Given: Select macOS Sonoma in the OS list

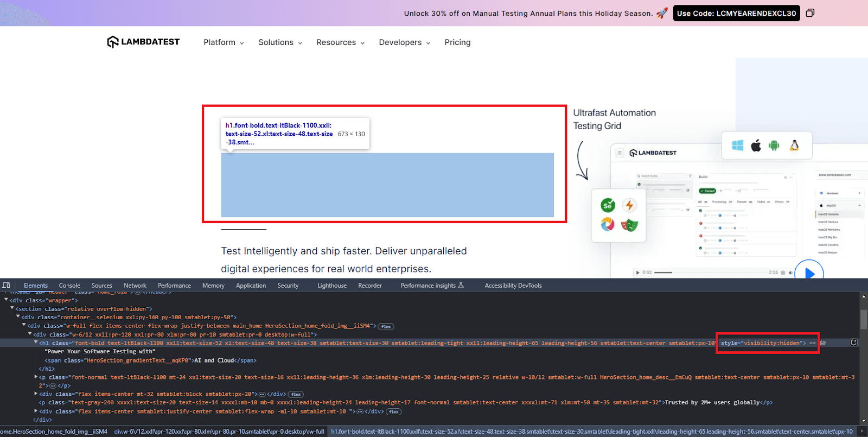Looking at the screenshot, I should 840,214.
